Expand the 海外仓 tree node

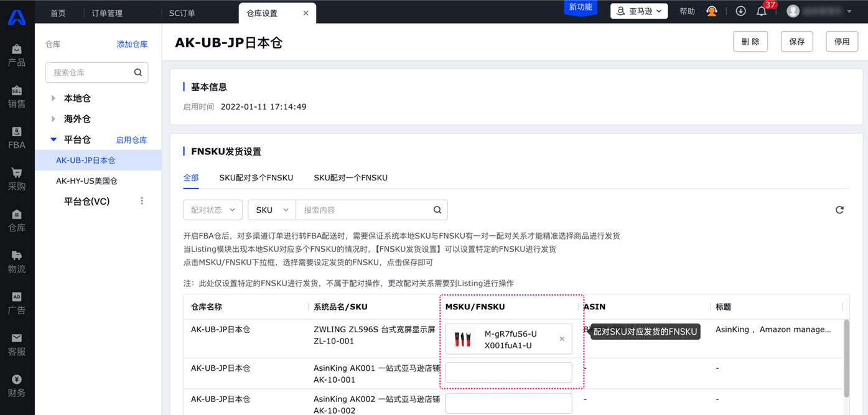pyautogui.click(x=54, y=119)
